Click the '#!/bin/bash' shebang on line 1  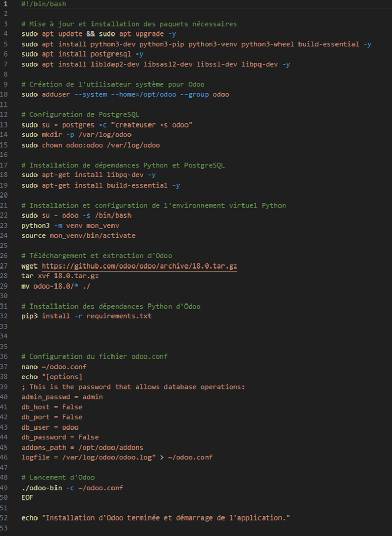coord(44,4)
